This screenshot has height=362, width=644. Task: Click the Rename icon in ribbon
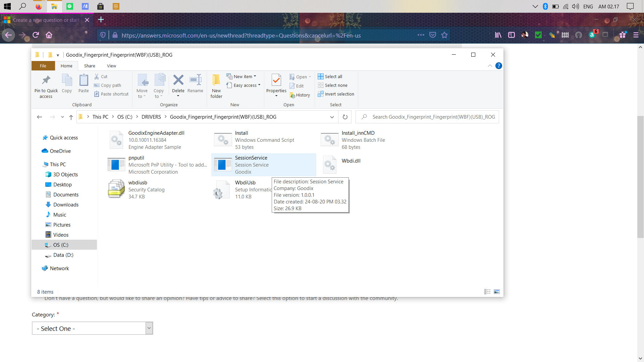[195, 80]
